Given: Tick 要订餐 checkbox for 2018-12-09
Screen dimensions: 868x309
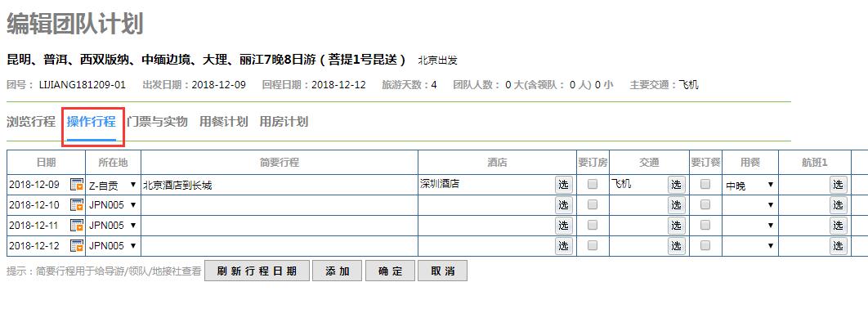Looking at the screenshot, I should click(x=705, y=185).
